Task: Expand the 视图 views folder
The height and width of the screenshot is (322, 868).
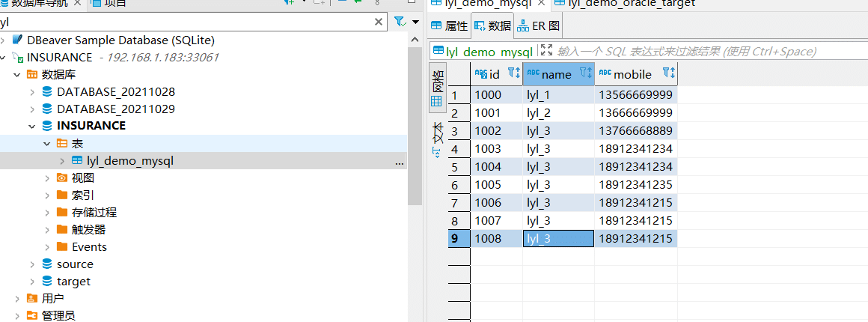Action: [47, 178]
